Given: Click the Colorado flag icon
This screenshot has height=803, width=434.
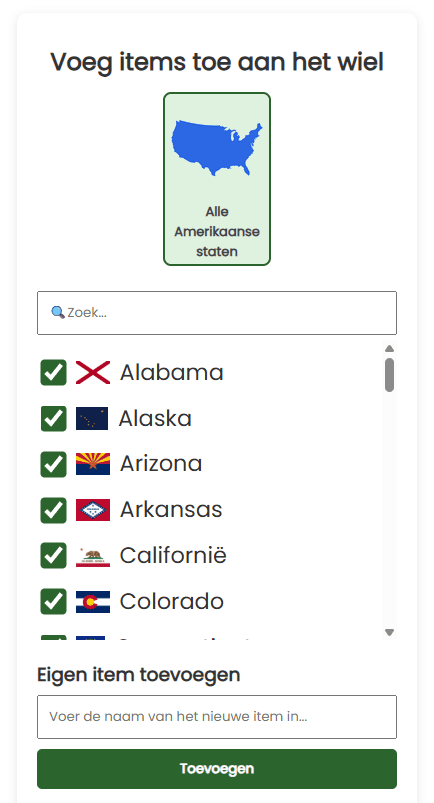Looking at the screenshot, I should pos(93,602).
